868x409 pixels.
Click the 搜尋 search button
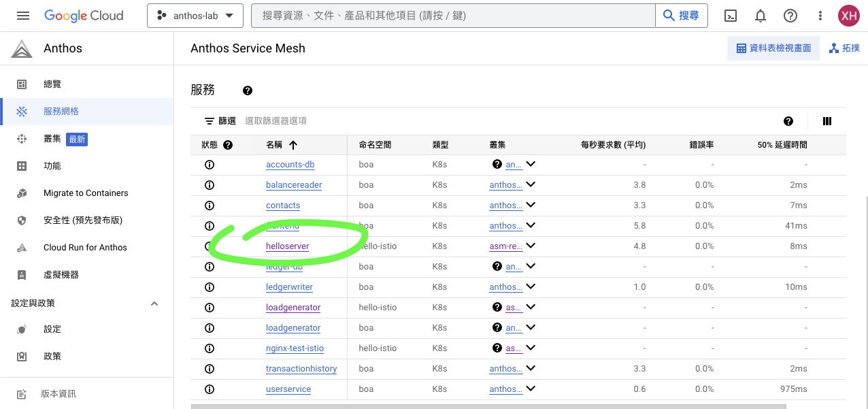(681, 16)
